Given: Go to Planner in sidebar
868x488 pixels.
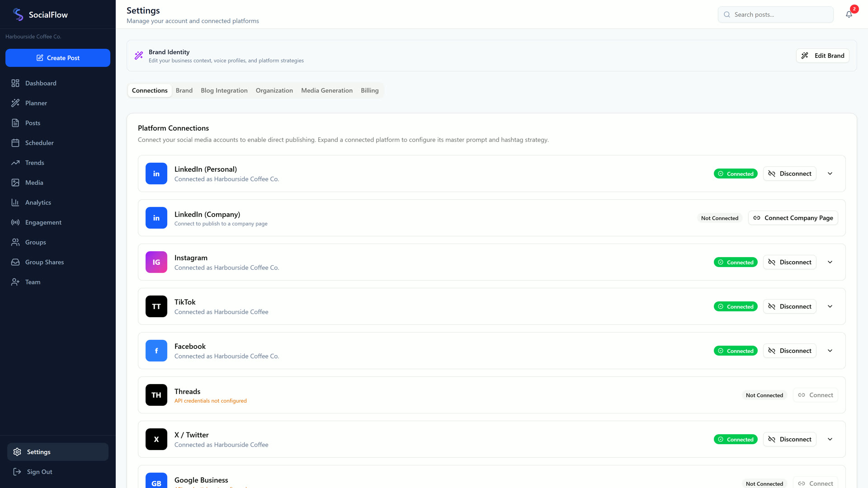Looking at the screenshot, I should [x=58, y=103].
